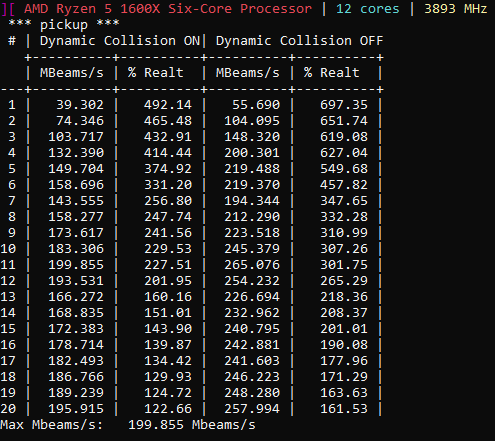Screen dimensions: 495x441
Task: Click value 199.855 in row 11
Action: point(76,265)
